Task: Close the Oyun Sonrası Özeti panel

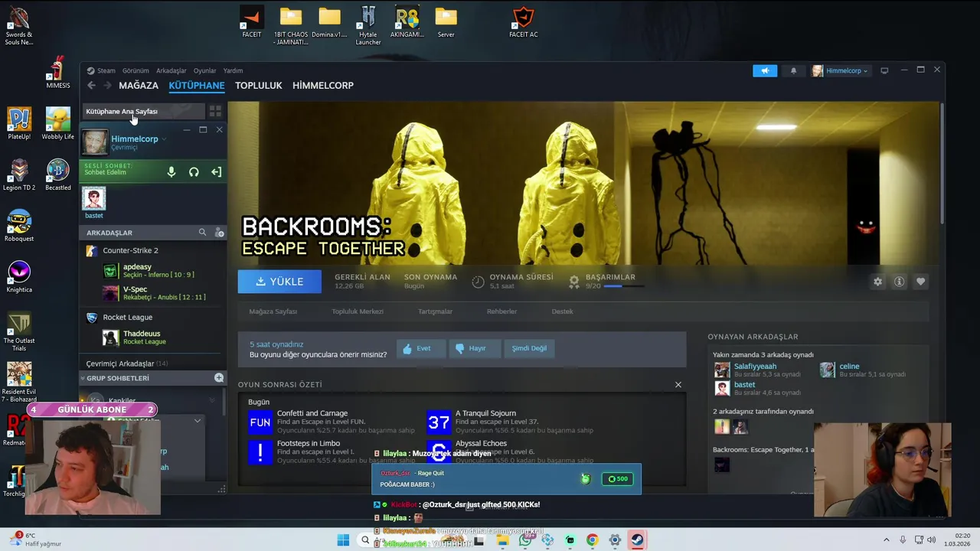Action: [x=678, y=384]
